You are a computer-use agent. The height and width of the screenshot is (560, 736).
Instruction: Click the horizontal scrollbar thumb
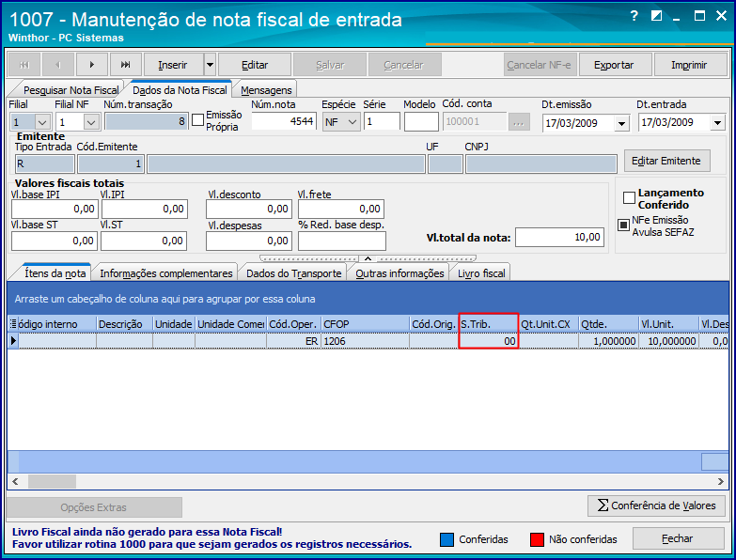click(x=52, y=481)
